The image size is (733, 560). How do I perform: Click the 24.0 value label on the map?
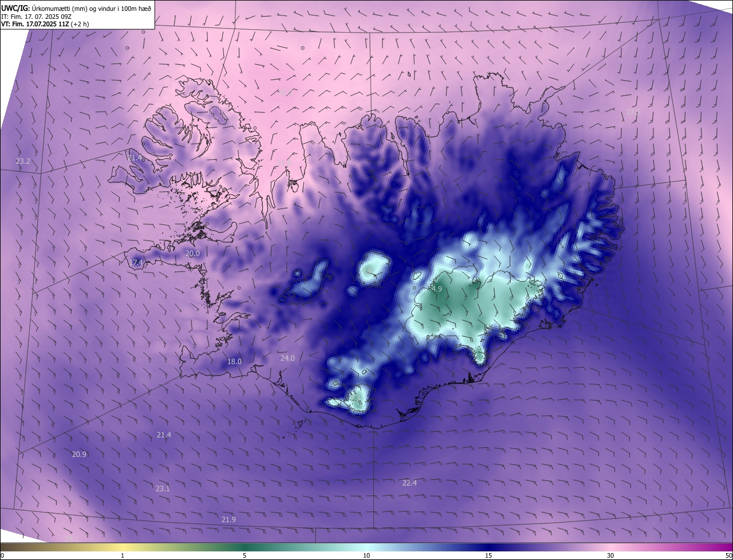tap(287, 358)
